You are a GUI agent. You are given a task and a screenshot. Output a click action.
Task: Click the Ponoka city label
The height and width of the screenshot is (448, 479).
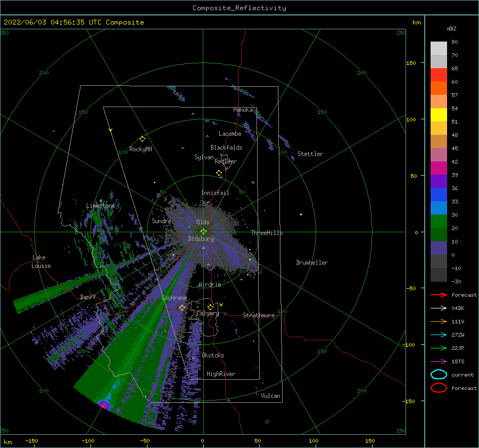[243, 110]
